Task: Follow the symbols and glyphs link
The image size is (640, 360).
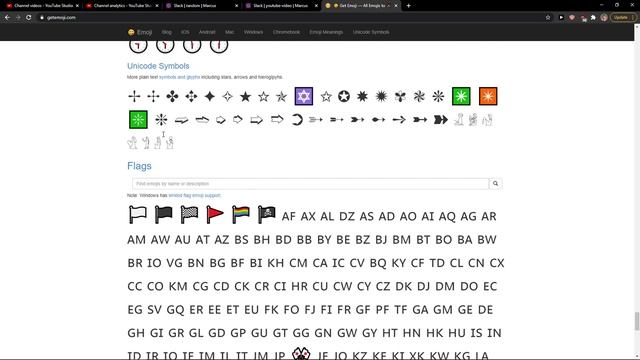Action: click(180, 77)
